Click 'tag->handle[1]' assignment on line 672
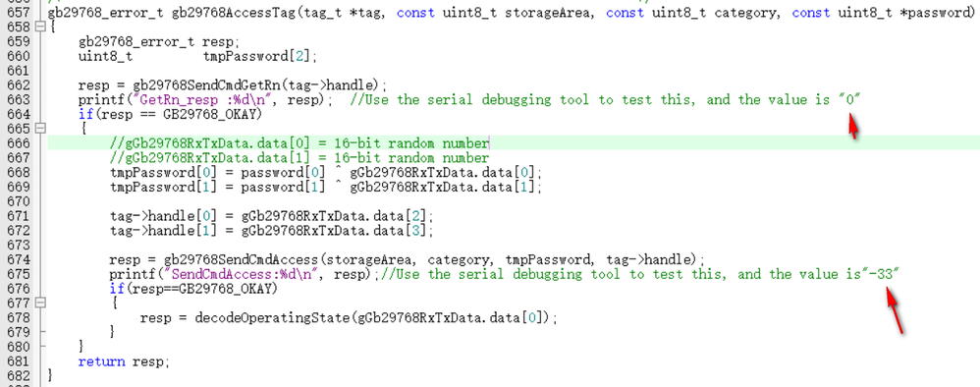The height and width of the screenshot is (387, 980). coord(271,231)
